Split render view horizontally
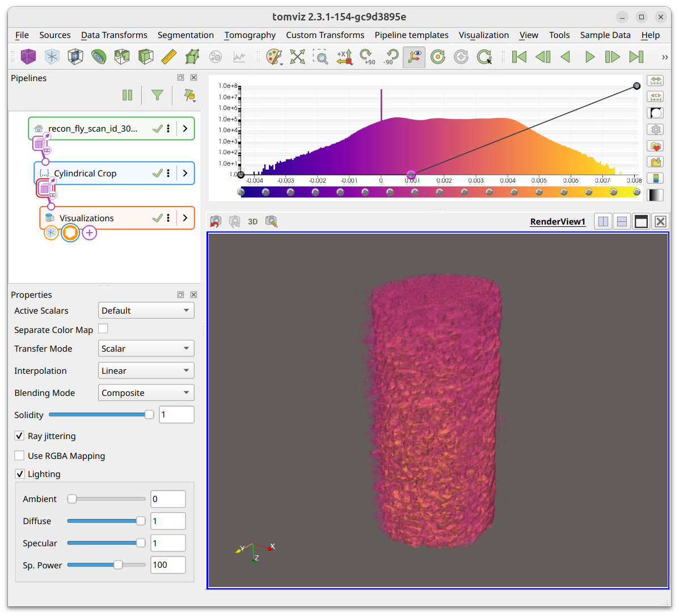 point(603,222)
